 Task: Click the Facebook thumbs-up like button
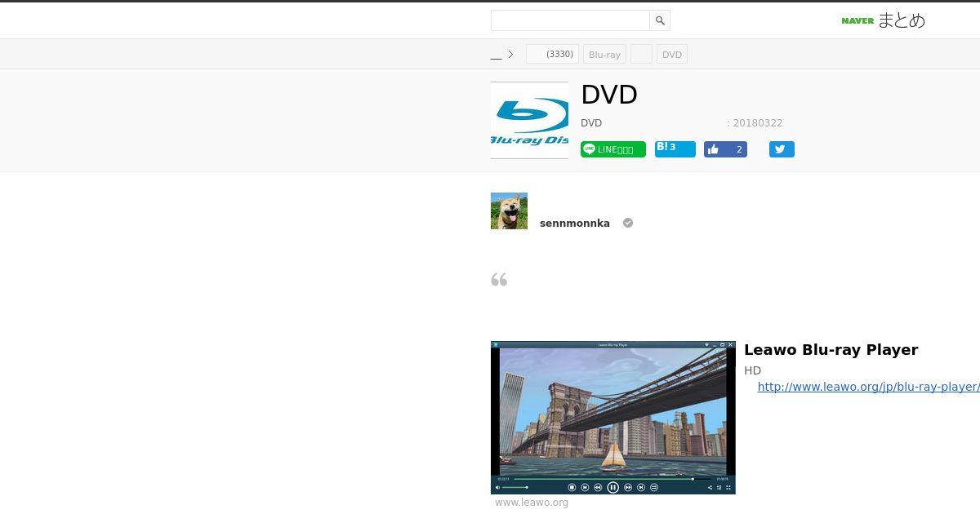pyautogui.click(x=725, y=149)
